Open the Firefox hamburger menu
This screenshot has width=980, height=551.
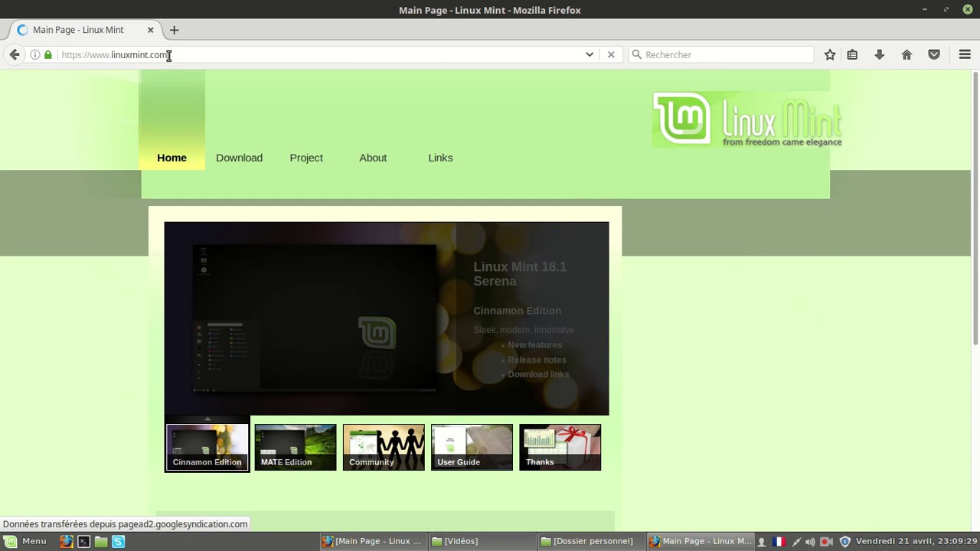[x=965, y=54]
